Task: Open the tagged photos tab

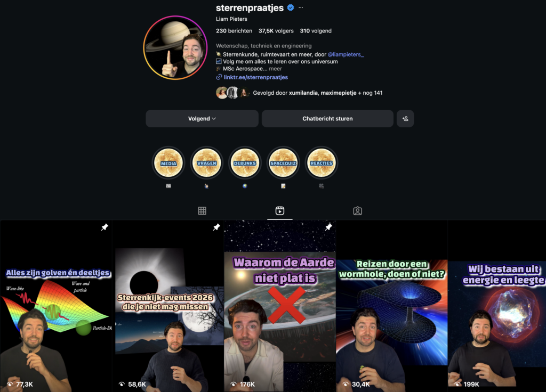Action: point(358,211)
